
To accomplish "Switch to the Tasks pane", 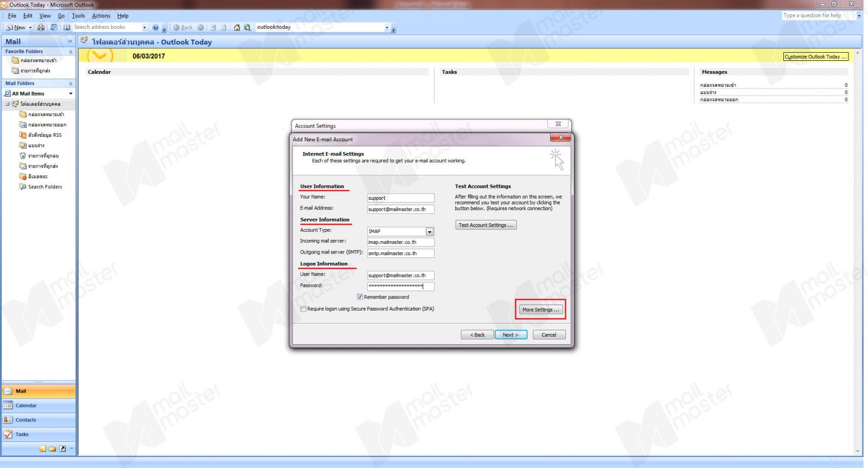I will click(39, 434).
